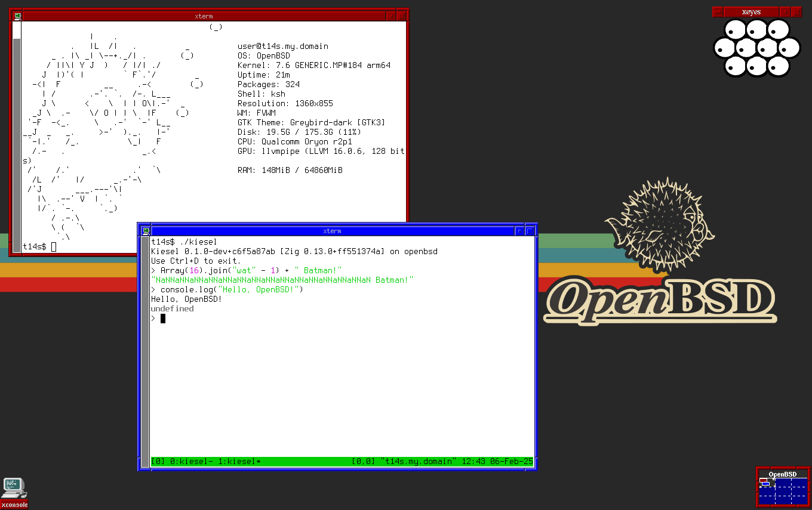Click the Array(16).join command line
This screenshot has width=812, height=510.
pyautogui.click(x=247, y=270)
